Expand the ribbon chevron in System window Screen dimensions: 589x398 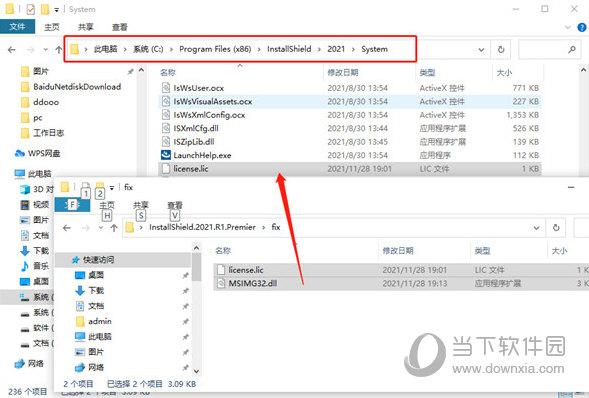point(568,27)
